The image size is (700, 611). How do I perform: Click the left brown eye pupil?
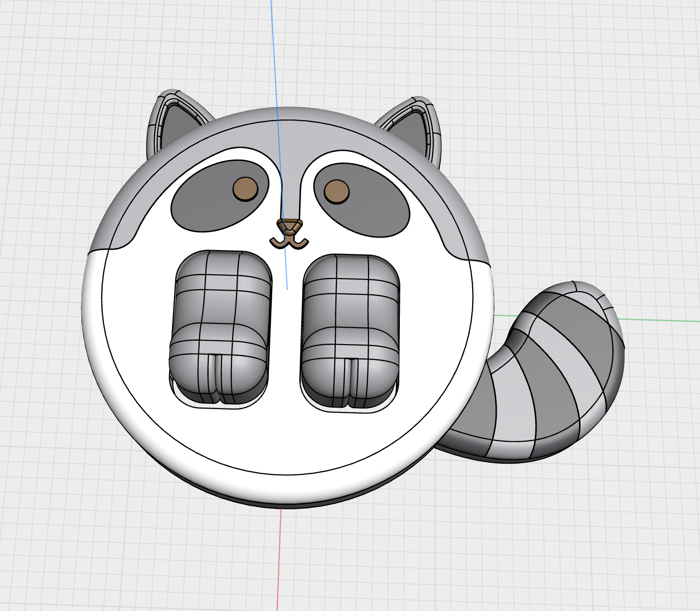(x=245, y=189)
